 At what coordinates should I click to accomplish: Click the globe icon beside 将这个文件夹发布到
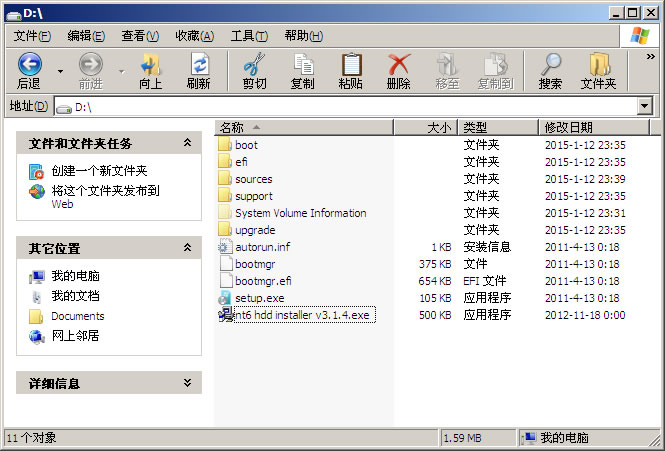click(x=36, y=192)
